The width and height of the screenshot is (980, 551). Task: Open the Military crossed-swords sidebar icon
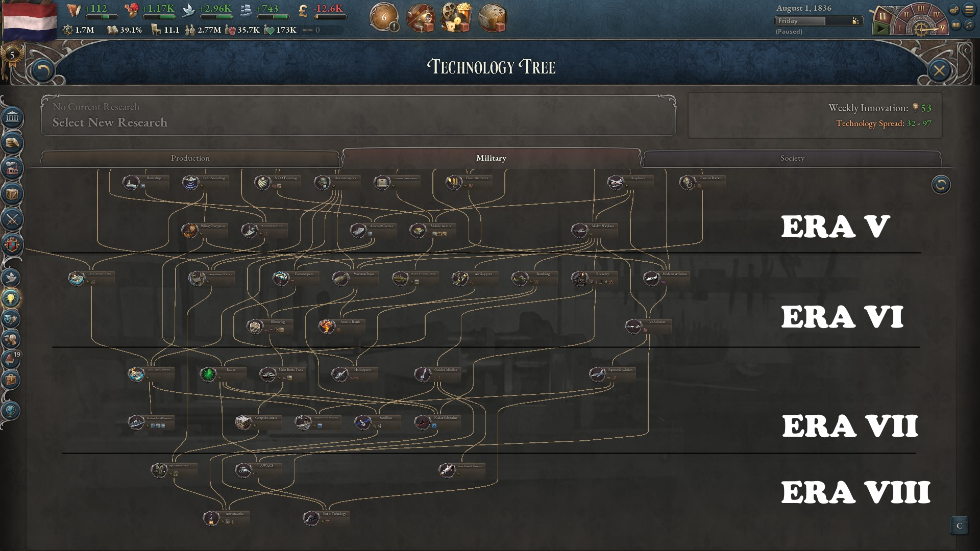click(12, 220)
